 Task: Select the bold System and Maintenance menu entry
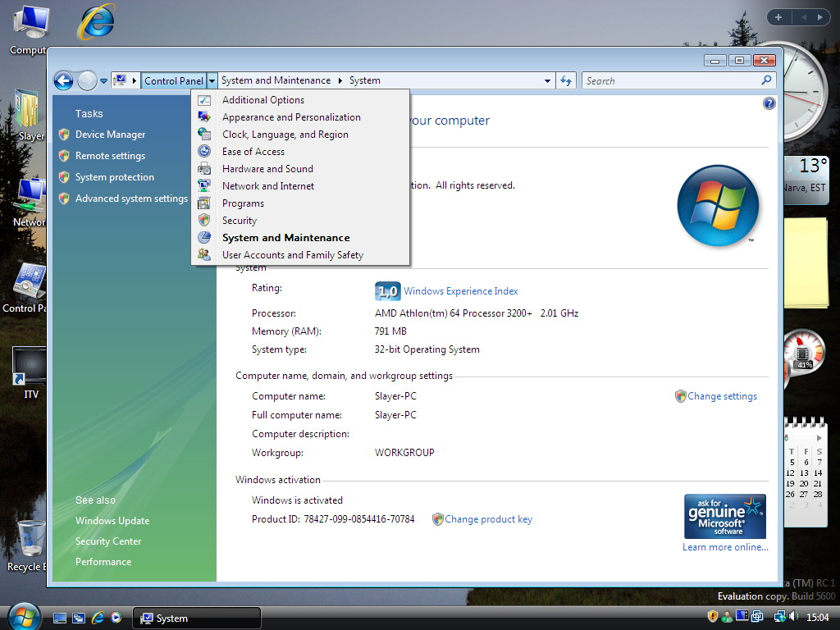[300, 238]
